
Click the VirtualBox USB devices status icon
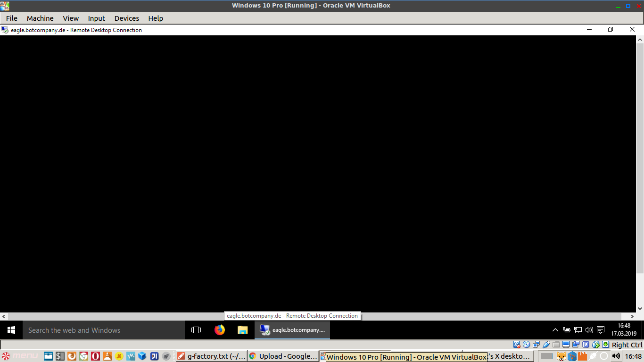pos(546,345)
